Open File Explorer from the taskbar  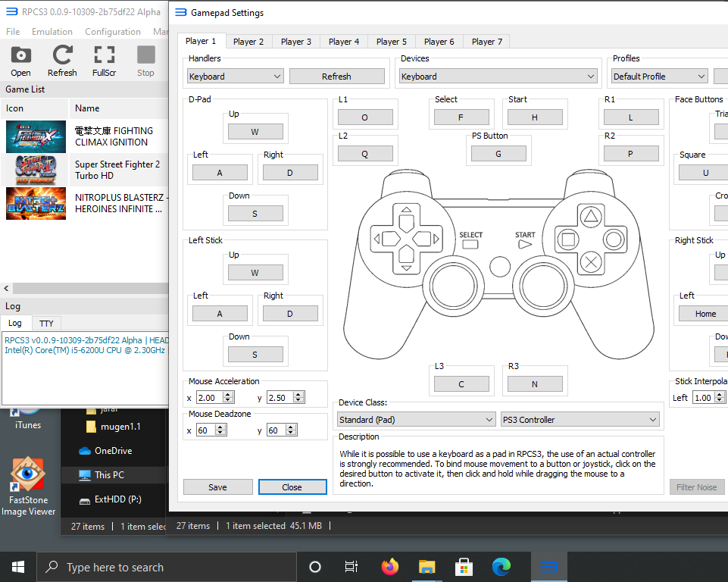(426, 567)
